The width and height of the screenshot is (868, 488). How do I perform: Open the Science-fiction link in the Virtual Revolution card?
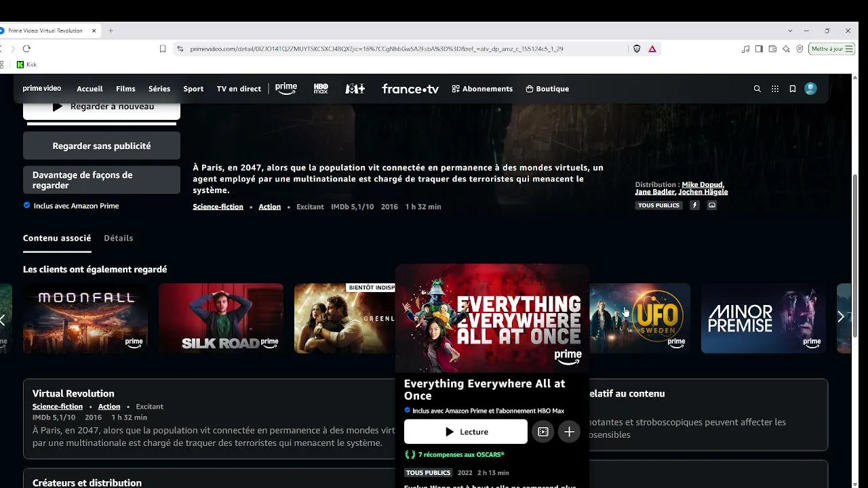(x=58, y=407)
